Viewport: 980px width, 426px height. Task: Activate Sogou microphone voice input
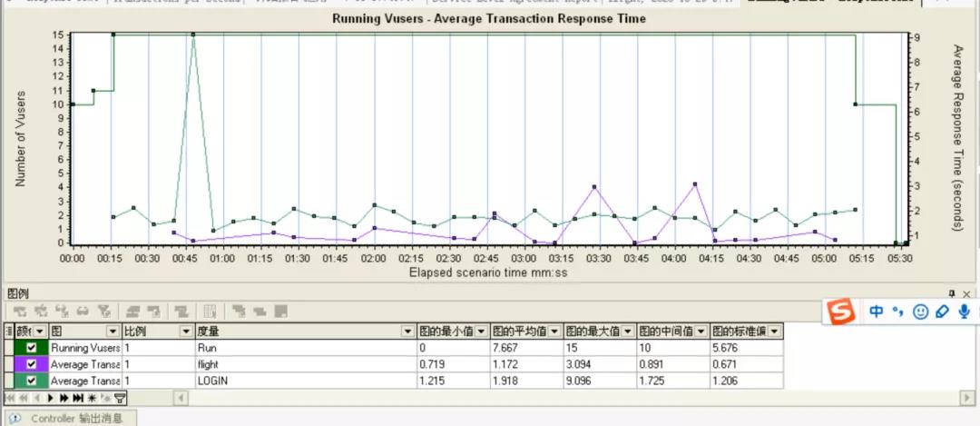click(965, 312)
